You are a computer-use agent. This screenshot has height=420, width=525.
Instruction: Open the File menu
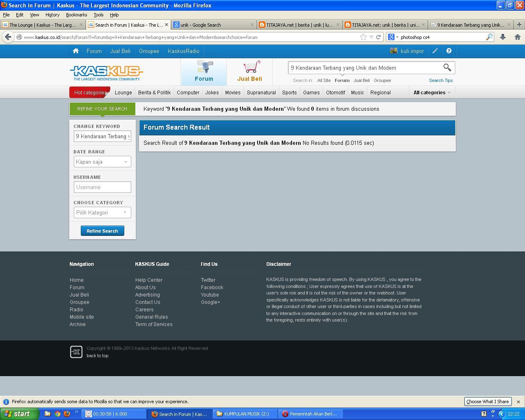pos(6,15)
